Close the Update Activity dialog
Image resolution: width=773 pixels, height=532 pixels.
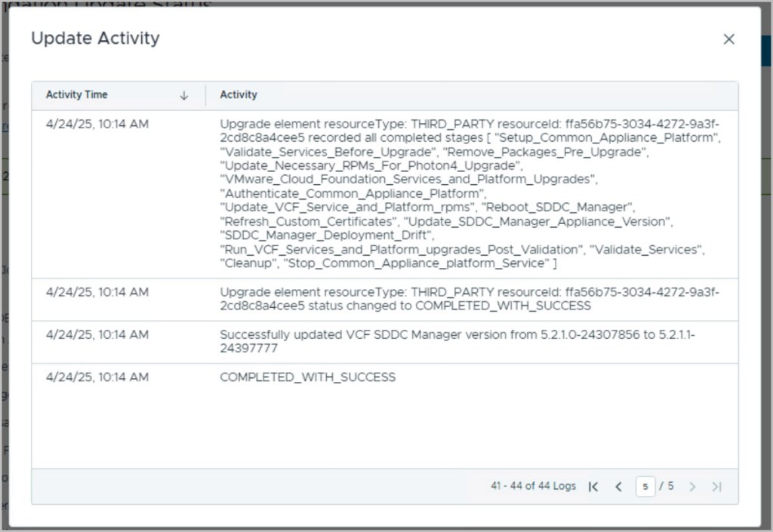coord(728,39)
